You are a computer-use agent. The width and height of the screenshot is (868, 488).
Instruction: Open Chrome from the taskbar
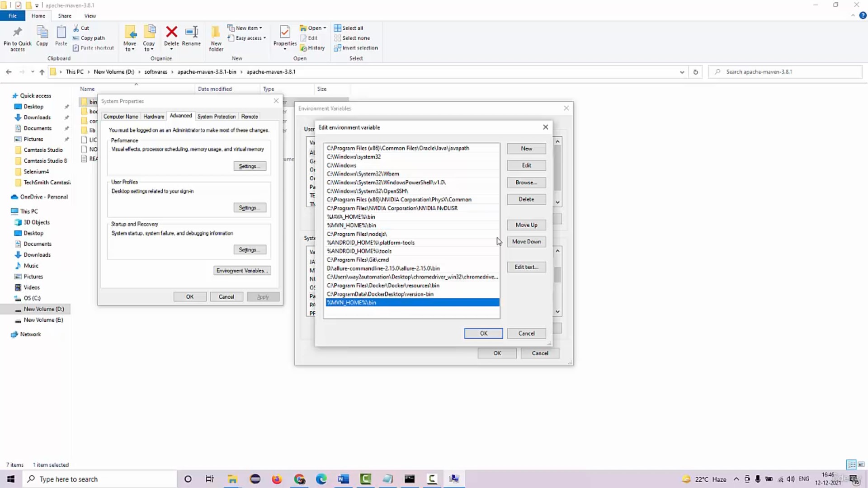click(299, 479)
